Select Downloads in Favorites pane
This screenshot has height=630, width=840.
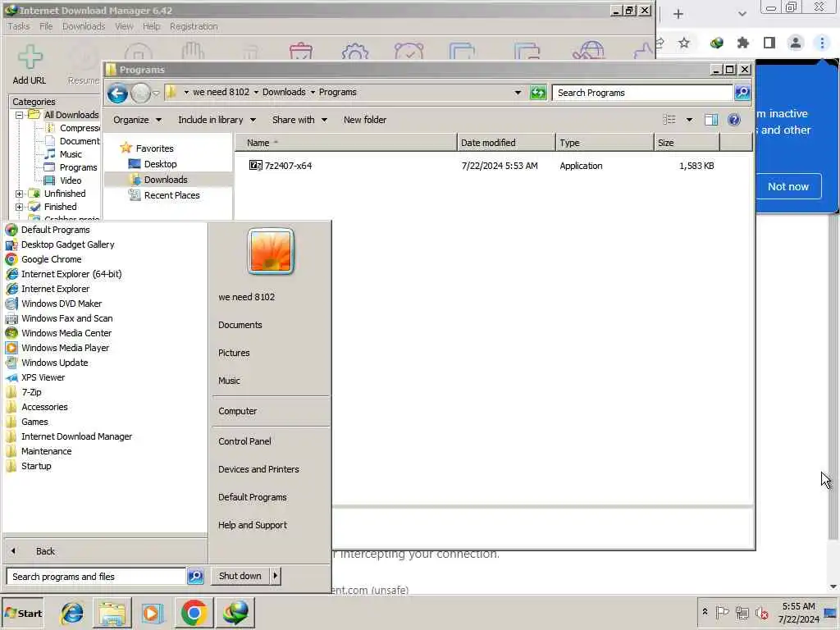(166, 180)
